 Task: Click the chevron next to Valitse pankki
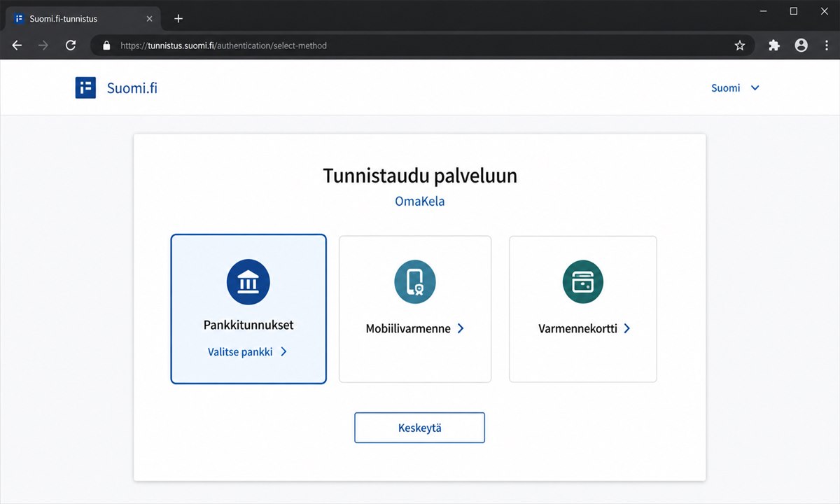(x=283, y=352)
